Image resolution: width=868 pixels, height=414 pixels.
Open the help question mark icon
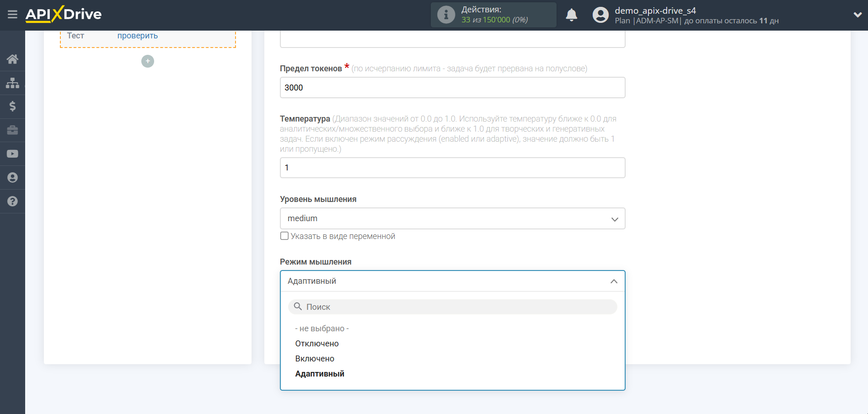12,202
